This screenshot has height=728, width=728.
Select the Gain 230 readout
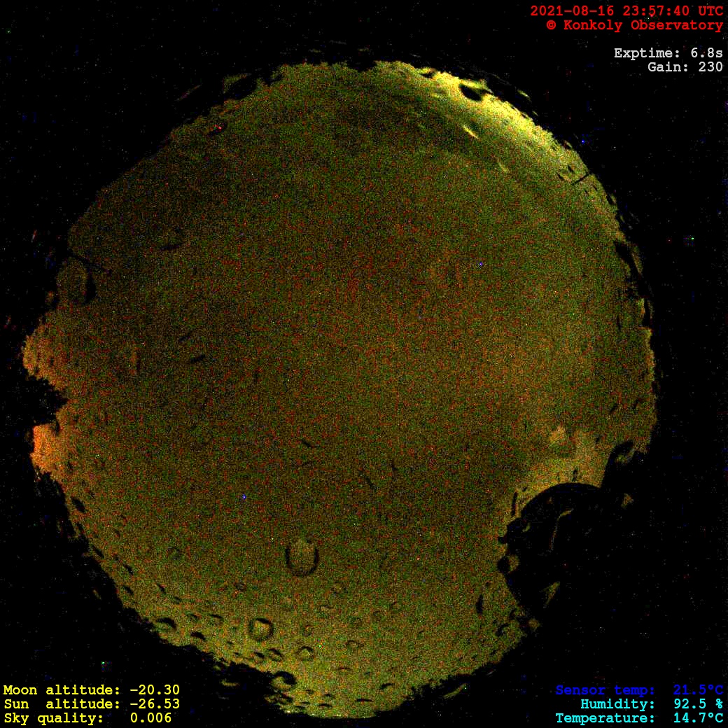[685, 67]
